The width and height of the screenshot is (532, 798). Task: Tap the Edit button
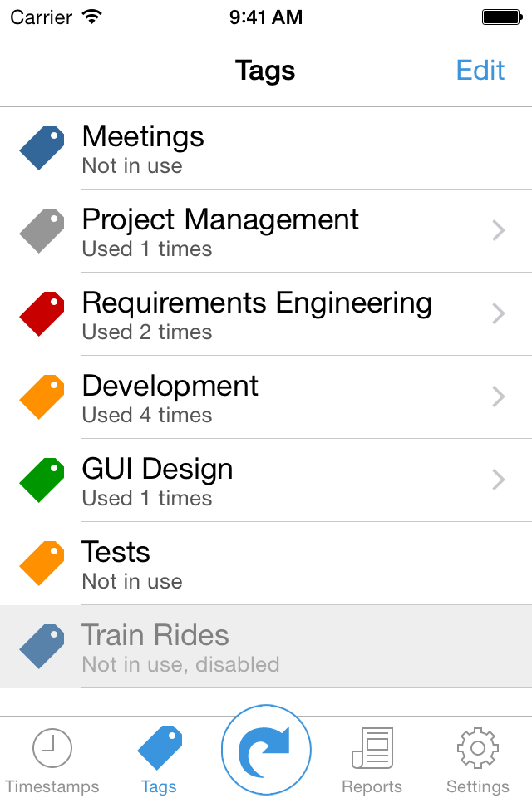click(x=480, y=71)
